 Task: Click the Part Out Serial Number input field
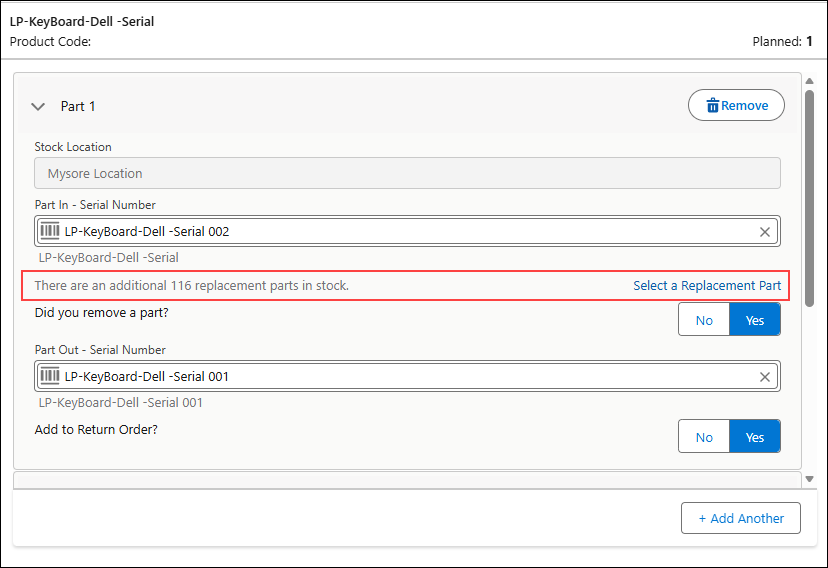point(407,376)
